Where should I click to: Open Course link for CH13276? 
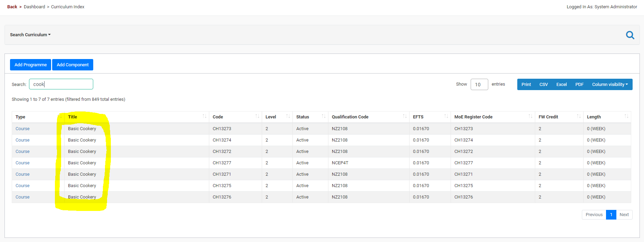pyautogui.click(x=22, y=197)
